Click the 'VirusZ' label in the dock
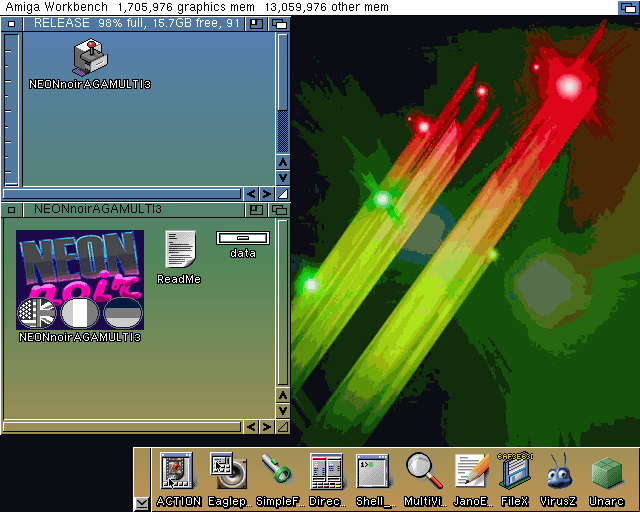 click(558, 501)
